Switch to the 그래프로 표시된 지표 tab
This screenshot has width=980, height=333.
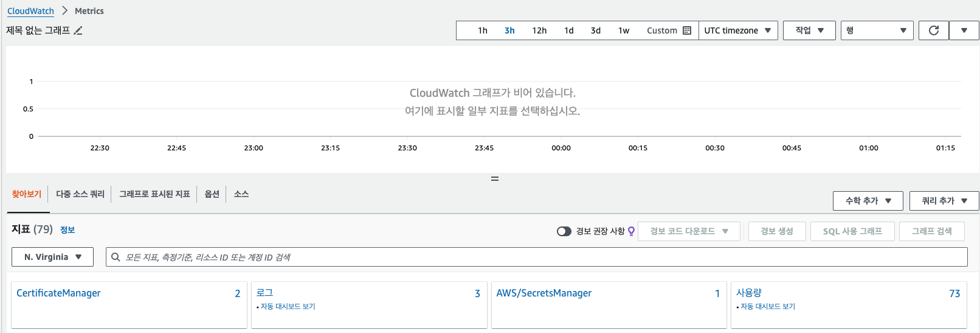tap(154, 194)
